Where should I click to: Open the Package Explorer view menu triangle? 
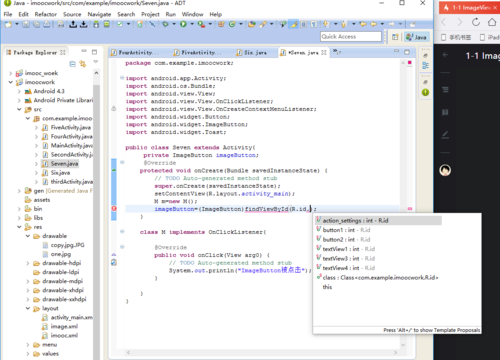pos(96,62)
